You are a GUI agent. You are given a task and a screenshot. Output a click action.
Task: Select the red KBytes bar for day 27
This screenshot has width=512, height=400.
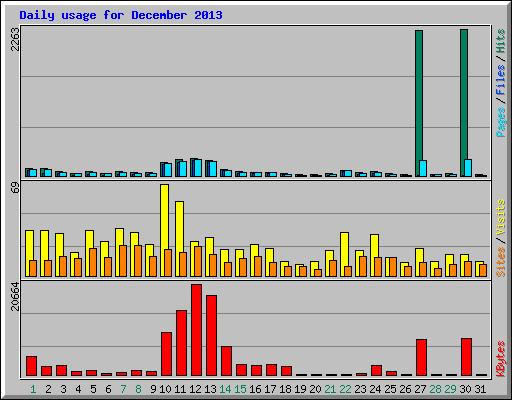421,358
